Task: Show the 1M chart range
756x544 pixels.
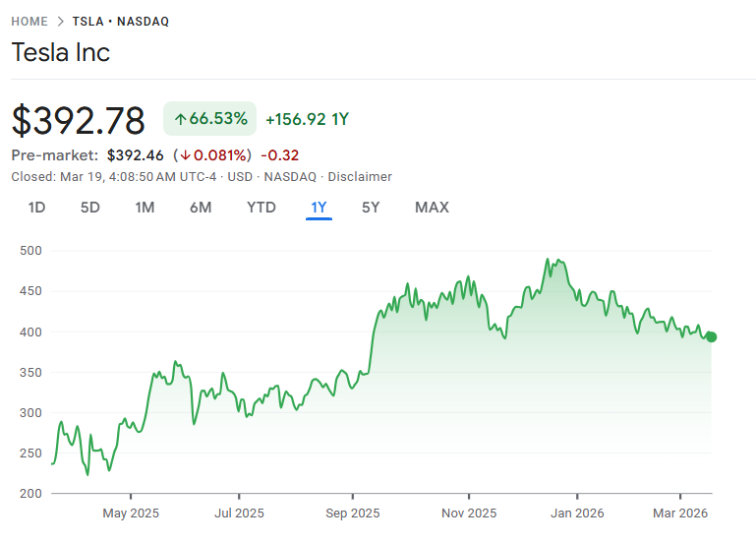Action: [145, 208]
